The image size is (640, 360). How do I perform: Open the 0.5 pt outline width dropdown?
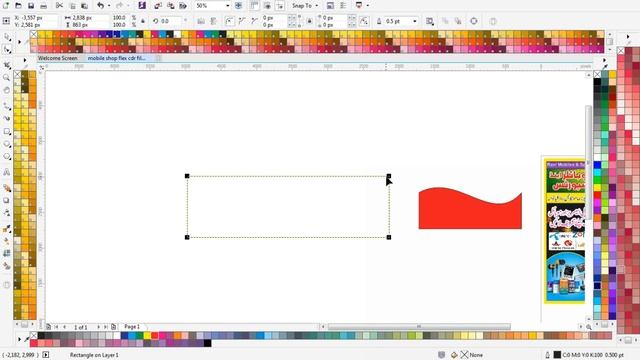coord(415,21)
